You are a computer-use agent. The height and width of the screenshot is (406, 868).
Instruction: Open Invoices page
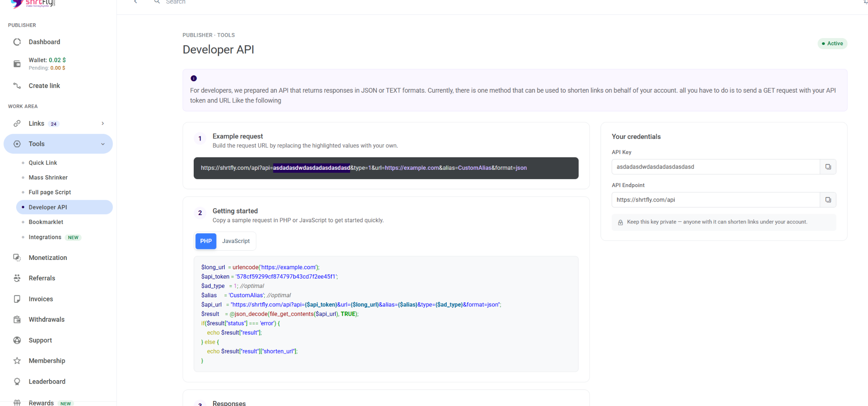[41, 299]
